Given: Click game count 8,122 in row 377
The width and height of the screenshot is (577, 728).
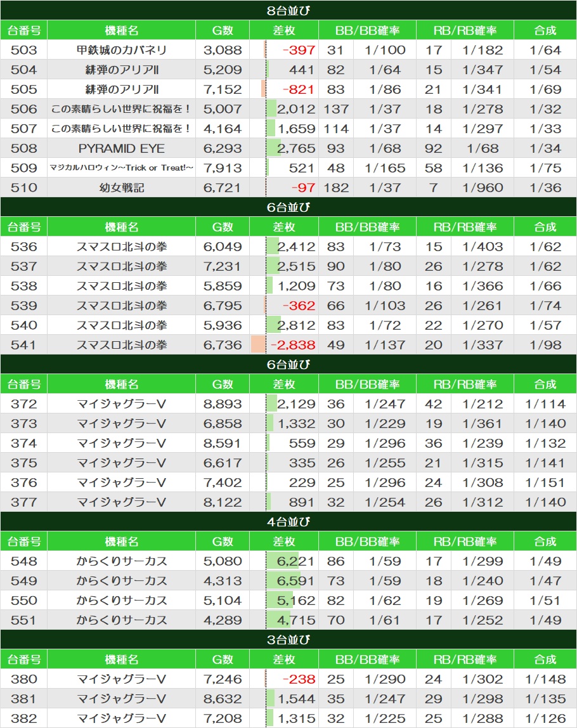Looking at the screenshot, I should (223, 502).
